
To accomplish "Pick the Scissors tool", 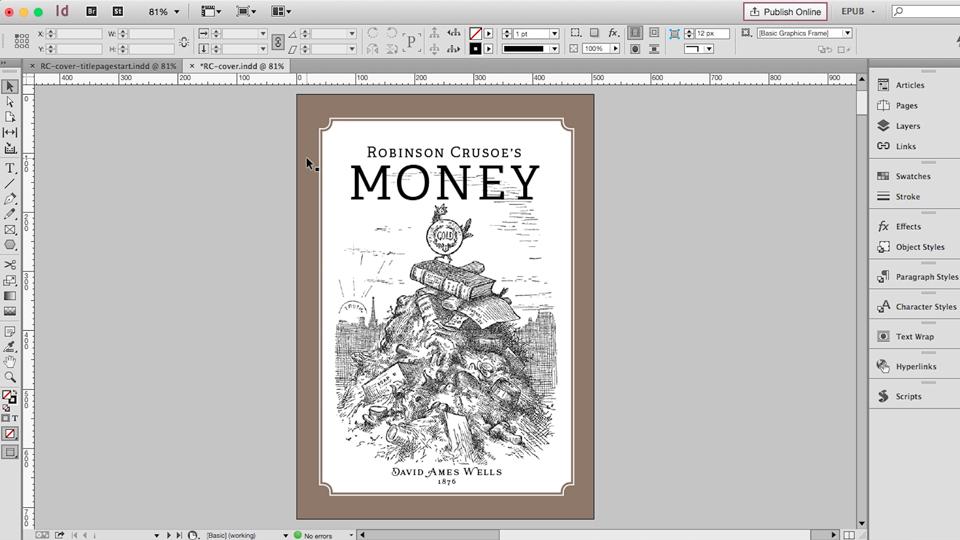I will pyautogui.click(x=10, y=265).
